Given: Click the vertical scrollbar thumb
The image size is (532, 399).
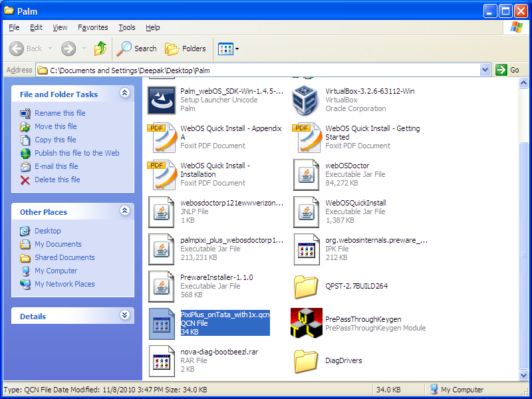Looking at the screenshot, I should coord(523,255).
